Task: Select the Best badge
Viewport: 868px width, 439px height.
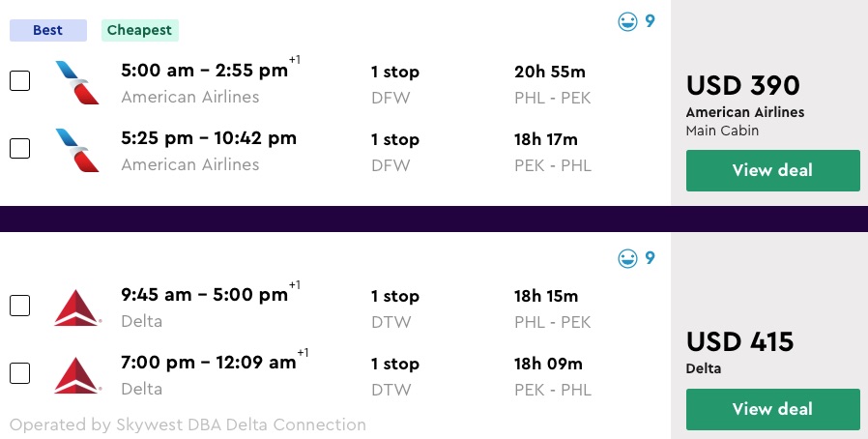Action: click(48, 30)
